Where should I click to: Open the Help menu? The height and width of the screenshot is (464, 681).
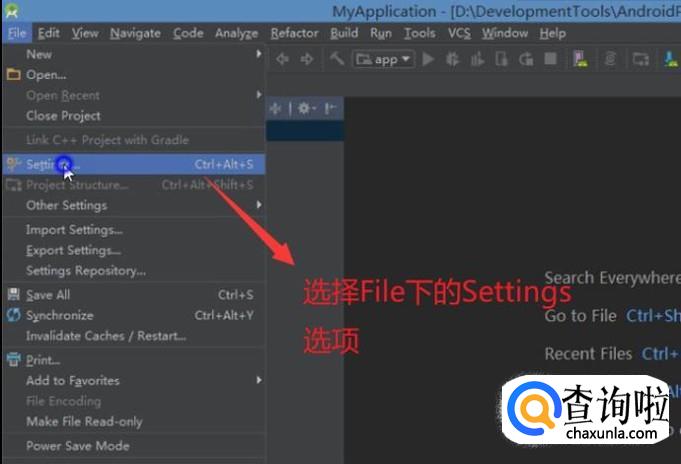point(552,33)
